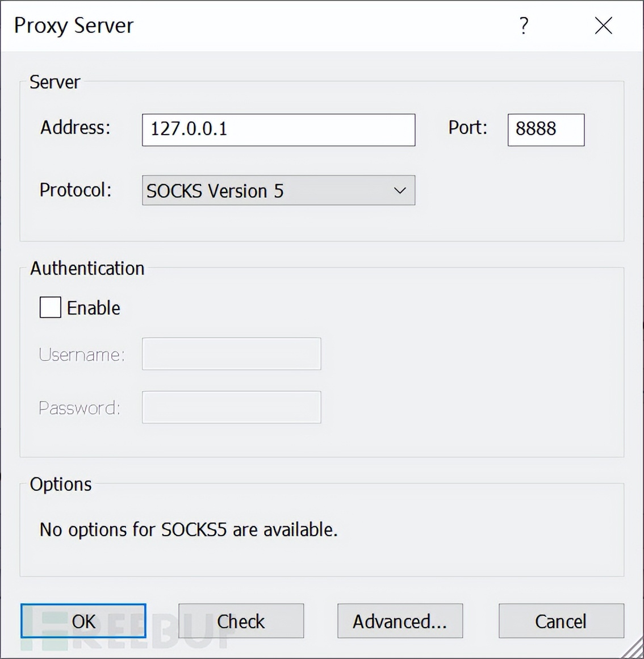Viewport: 644px width, 659px height.
Task: Dismiss dialog with the Cancel button
Action: point(561,621)
